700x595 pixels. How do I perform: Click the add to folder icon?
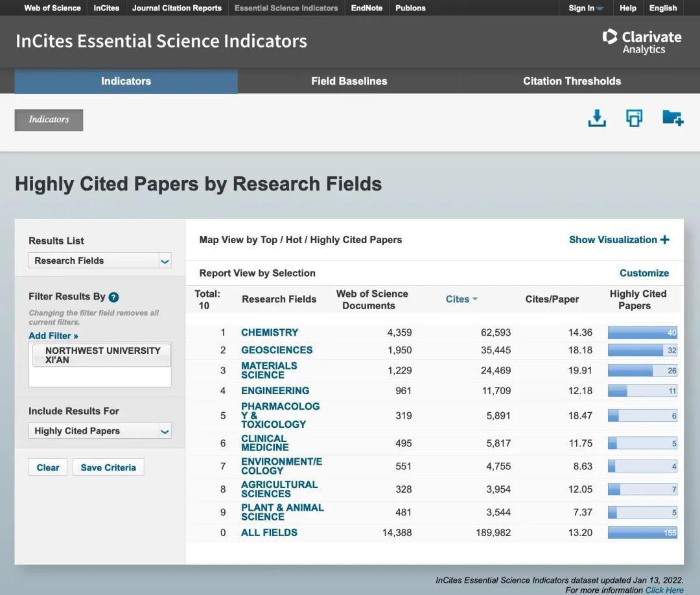click(672, 119)
